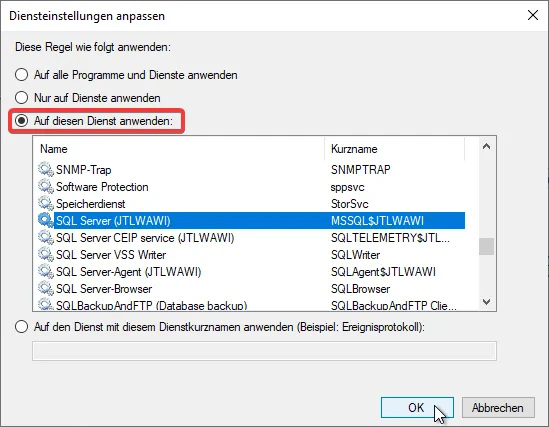Screen dimensions: 549x427
Task: Click the service list scrollbar thumb
Action: tap(486, 246)
